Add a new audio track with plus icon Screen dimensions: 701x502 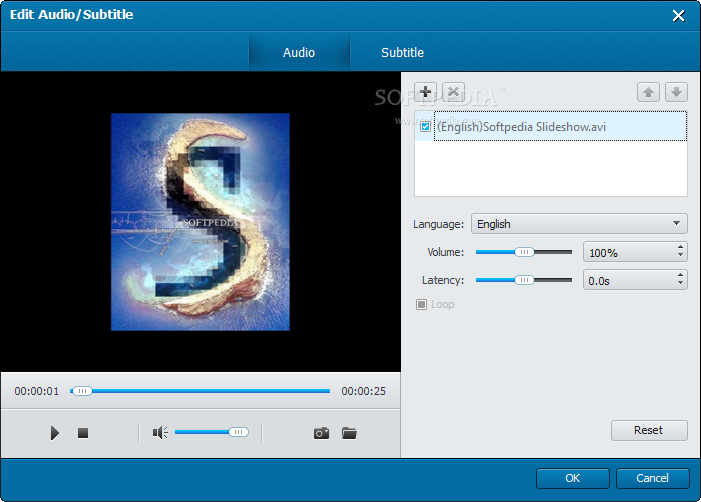pyautogui.click(x=426, y=92)
